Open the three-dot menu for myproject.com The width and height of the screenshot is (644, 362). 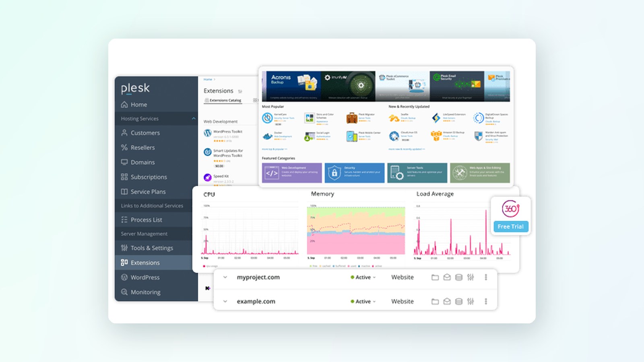point(486,277)
